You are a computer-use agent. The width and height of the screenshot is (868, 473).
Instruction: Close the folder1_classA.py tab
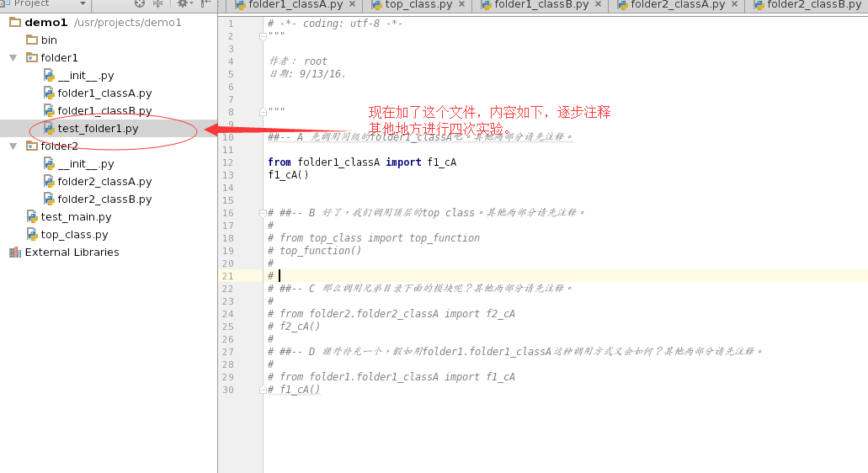352,4
